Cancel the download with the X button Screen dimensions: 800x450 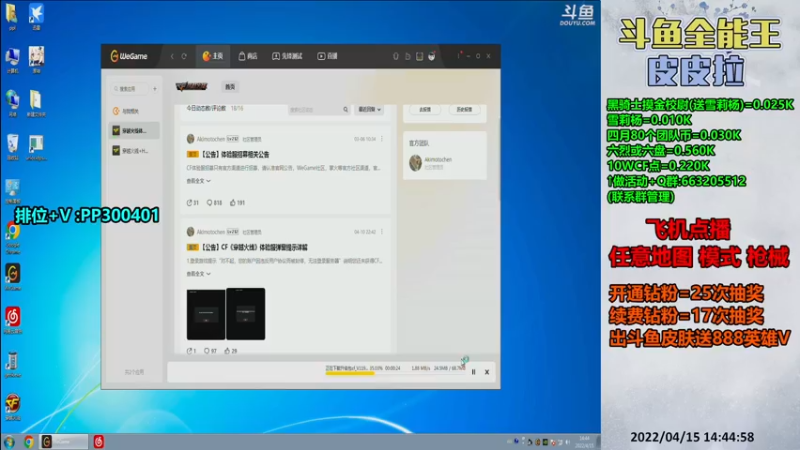(x=487, y=372)
